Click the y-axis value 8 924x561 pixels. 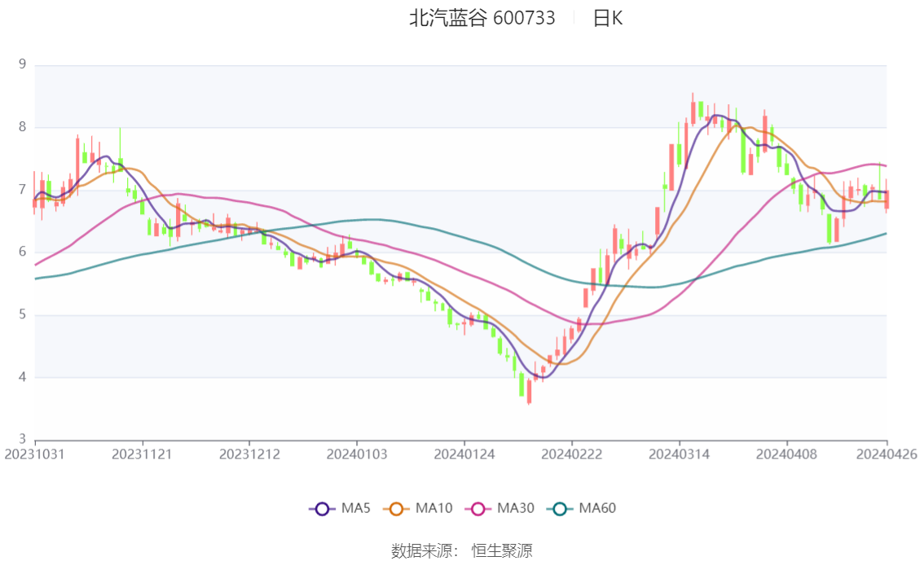click(22, 127)
